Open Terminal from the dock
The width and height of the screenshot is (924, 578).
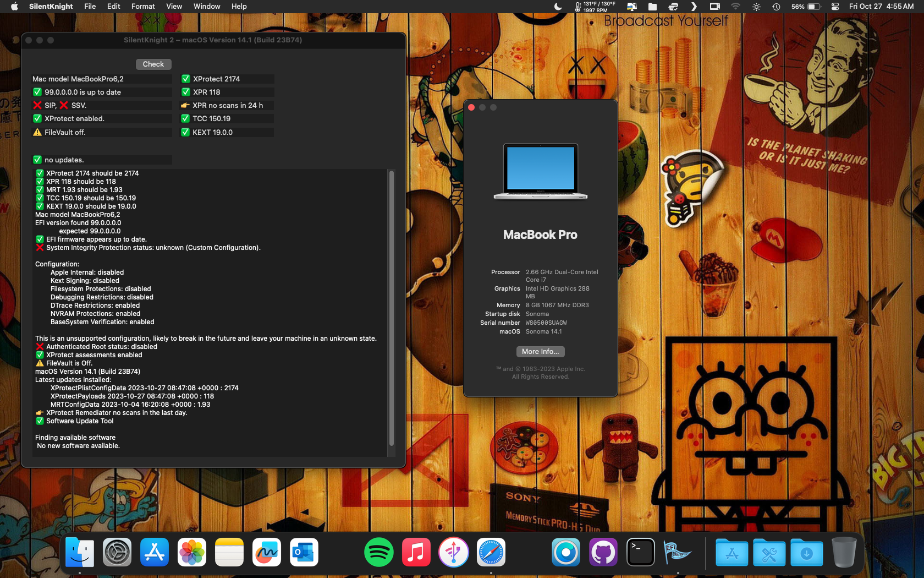click(641, 553)
